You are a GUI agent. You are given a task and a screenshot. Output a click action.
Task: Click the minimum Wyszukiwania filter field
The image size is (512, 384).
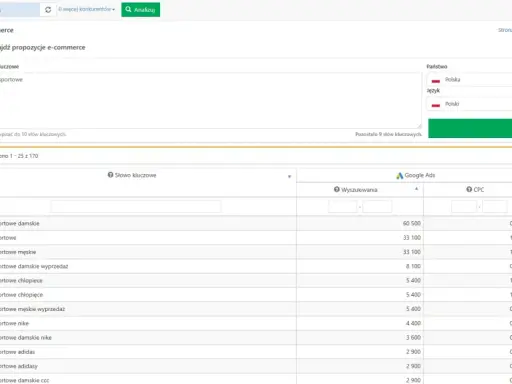click(x=343, y=207)
